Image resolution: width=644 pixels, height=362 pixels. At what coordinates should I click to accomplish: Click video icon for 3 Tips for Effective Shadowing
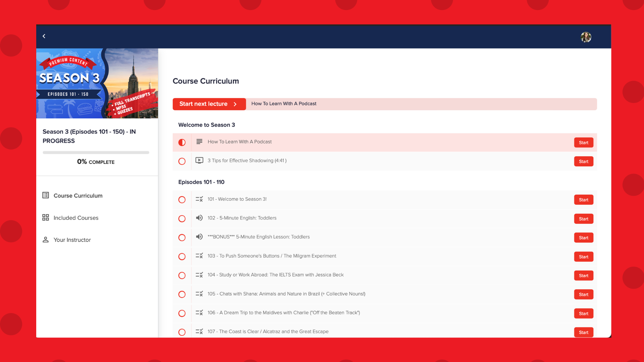pos(199,161)
